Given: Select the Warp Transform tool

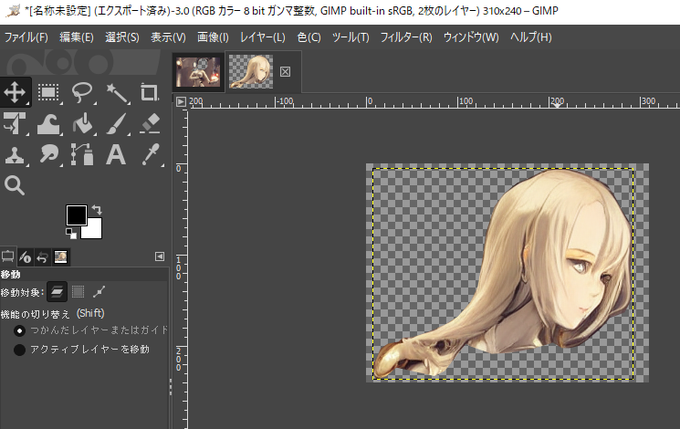Looking at the screenshot, I should pyautogui.click(x=48, y=124).
